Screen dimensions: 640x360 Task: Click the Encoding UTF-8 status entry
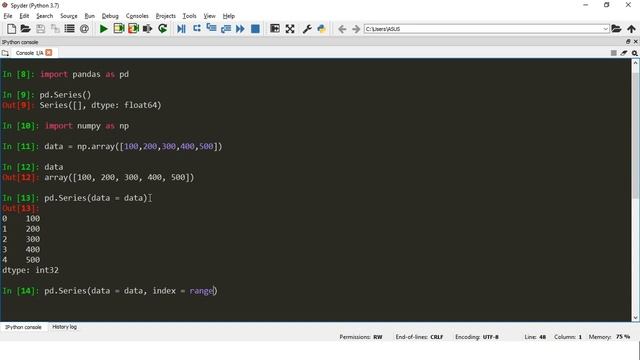tap(477, 337)
